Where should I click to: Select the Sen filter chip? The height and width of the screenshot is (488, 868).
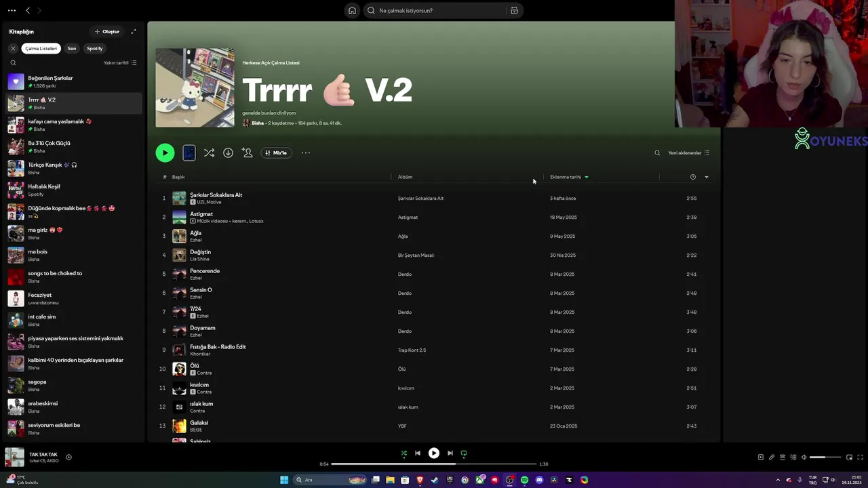pyautogui.click(x=72, y=48)
